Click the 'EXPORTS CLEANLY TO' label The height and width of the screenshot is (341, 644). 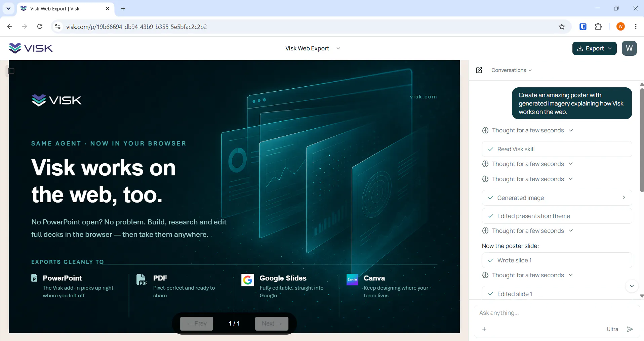click(68, 262)
